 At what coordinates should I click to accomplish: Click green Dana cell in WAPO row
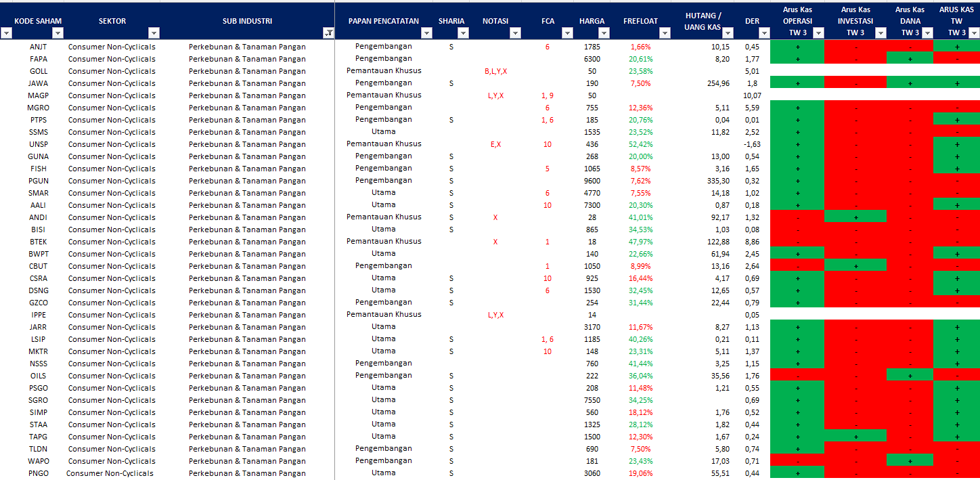click(910, 461)
